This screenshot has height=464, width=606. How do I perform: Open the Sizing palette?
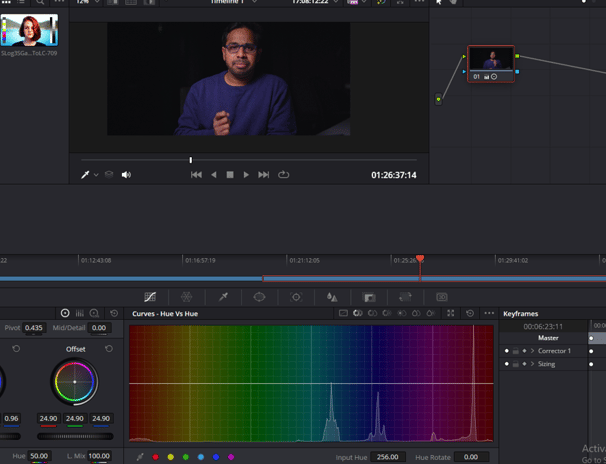[x=405, y=297]
